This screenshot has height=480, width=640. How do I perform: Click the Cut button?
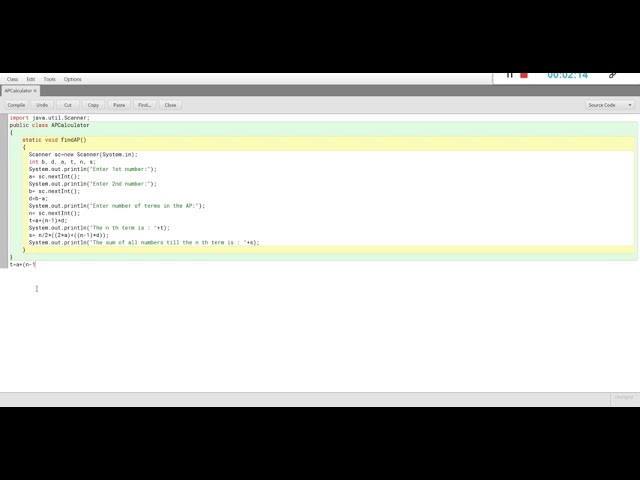click(68, 105)
